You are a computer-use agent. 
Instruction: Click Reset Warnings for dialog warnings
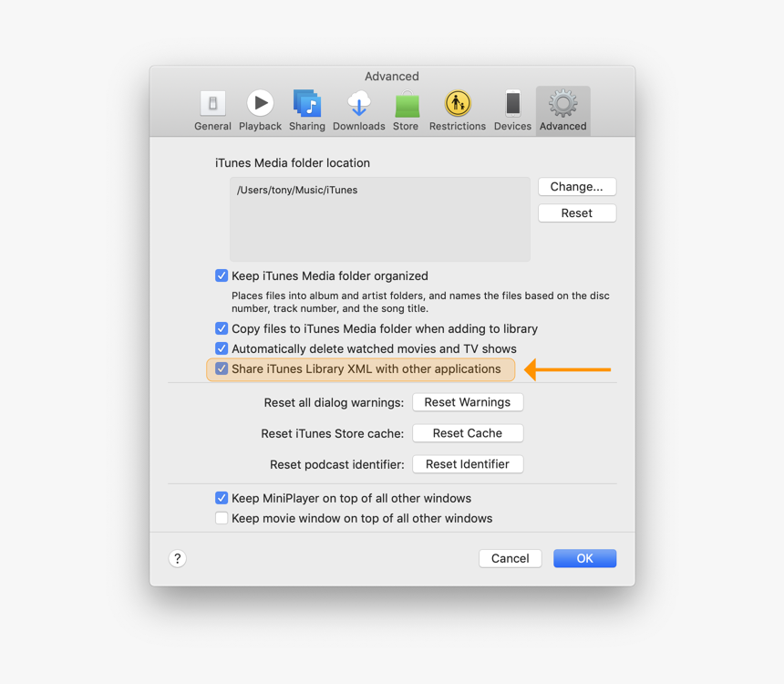tap(468, 401)
